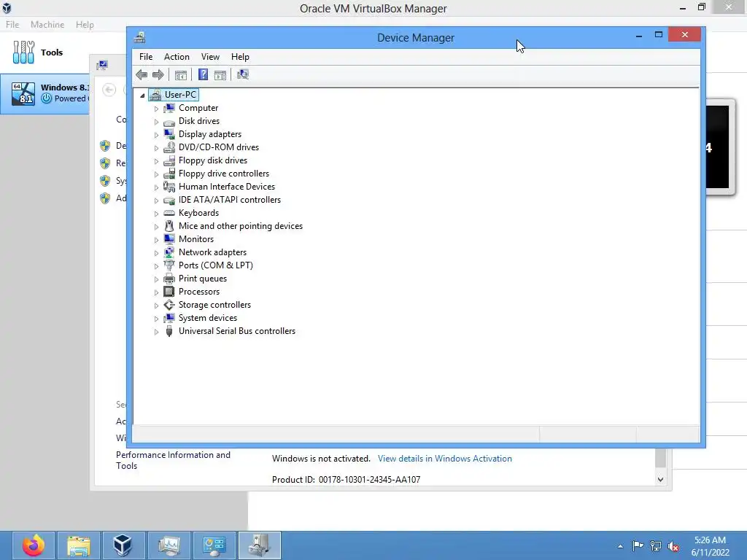The width and height of the screenshot is (747, 560).
Task: Open the File menu in VirtualBox Manager
Action: click(12, 24)
